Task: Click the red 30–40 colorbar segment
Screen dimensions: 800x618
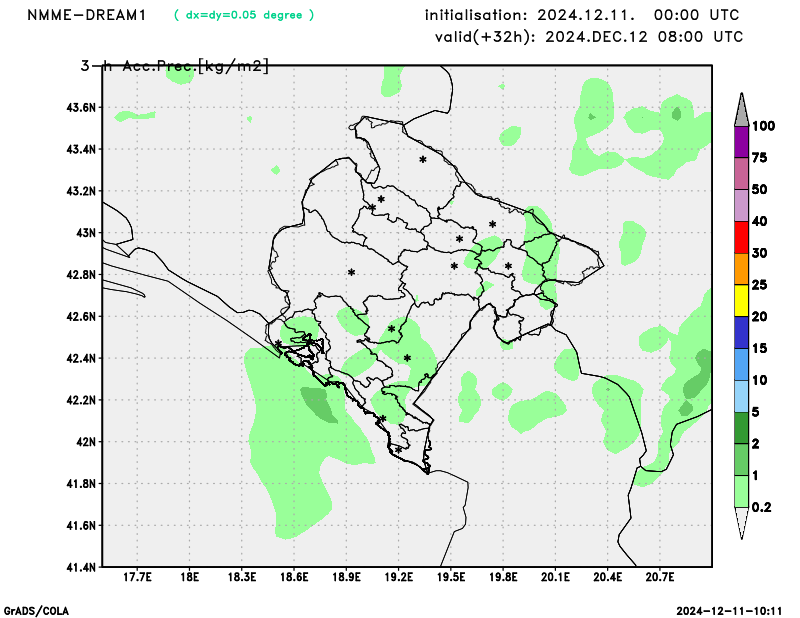Action: [x=741, y=237]
